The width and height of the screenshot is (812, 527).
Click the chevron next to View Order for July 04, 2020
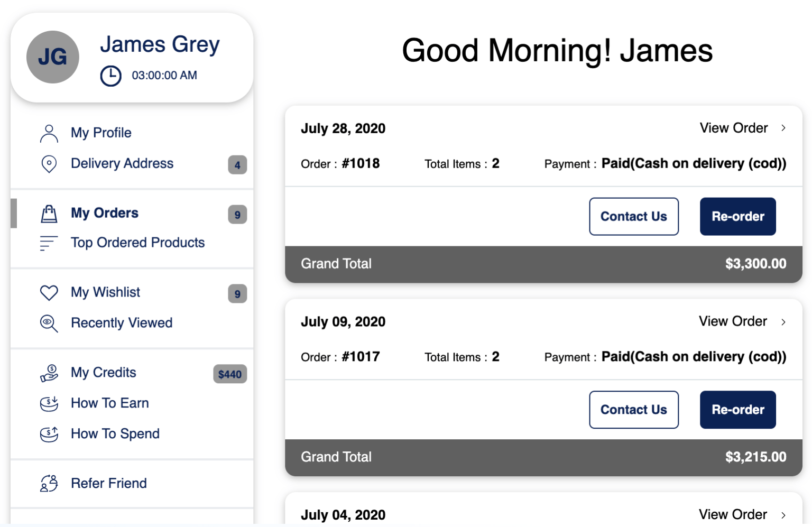point(783,515)
